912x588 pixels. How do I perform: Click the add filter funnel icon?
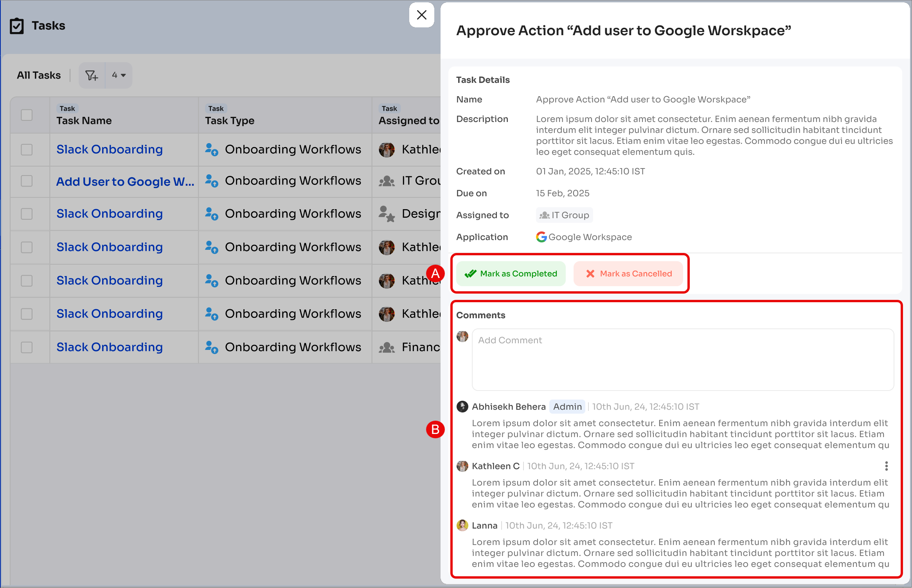pos(92,75)
